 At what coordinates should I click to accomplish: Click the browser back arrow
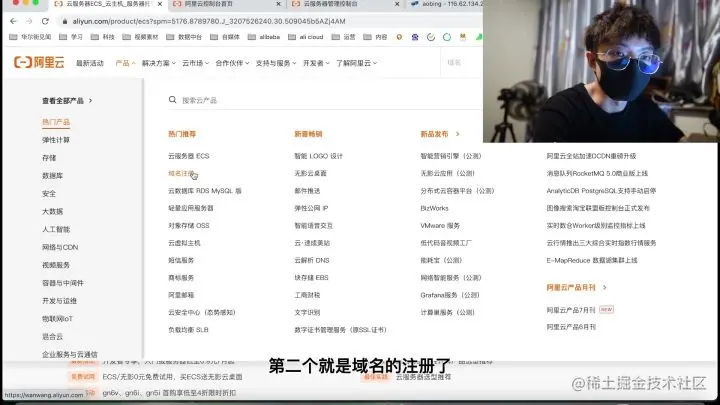pos(13,21)
